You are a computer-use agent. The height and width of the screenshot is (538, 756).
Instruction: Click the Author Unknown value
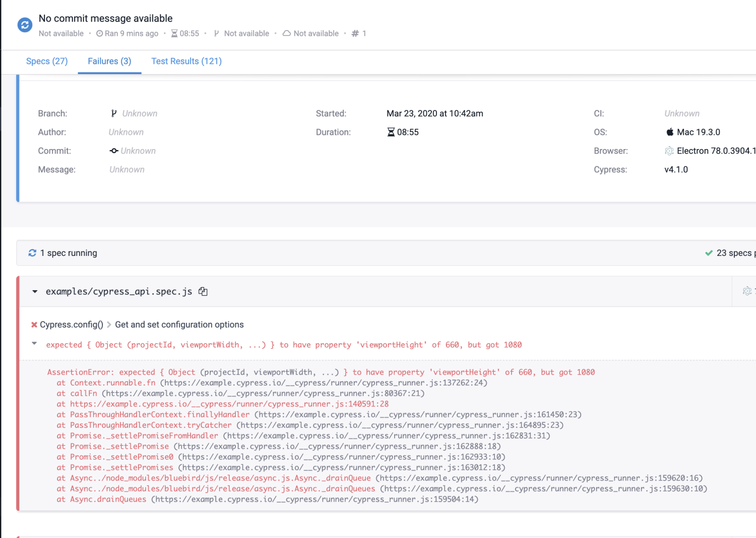pyautogui.click(x=126, y=132)
